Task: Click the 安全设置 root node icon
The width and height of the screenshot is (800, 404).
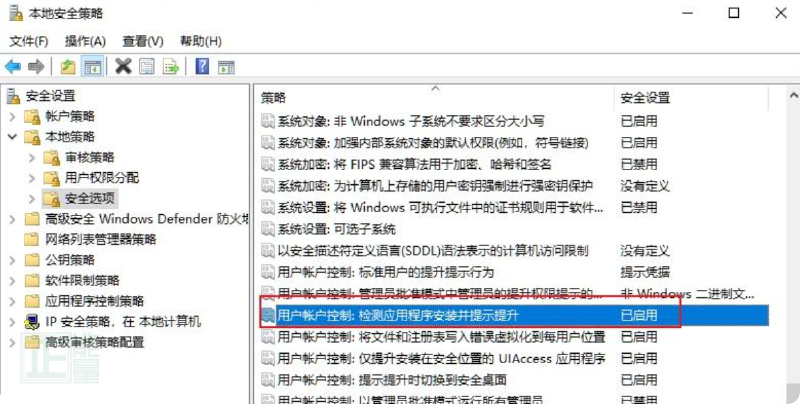Action: tap(14, 95)
